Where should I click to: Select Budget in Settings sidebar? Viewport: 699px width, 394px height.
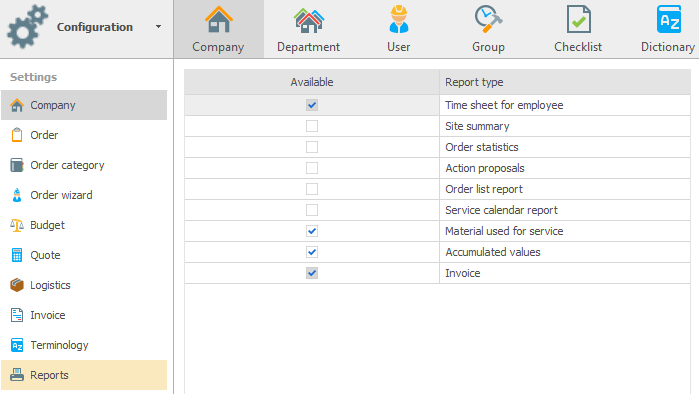click(x=84, y=225)
